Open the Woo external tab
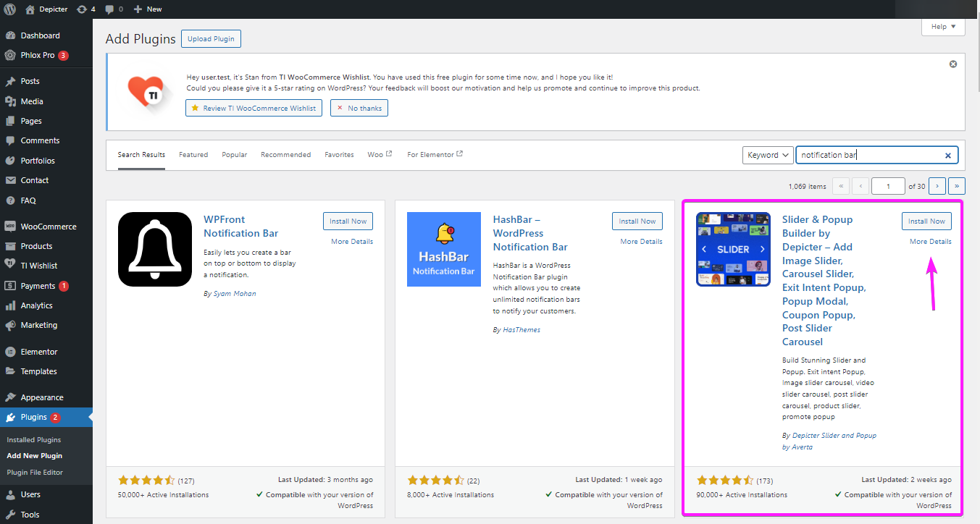 (380, 155)
